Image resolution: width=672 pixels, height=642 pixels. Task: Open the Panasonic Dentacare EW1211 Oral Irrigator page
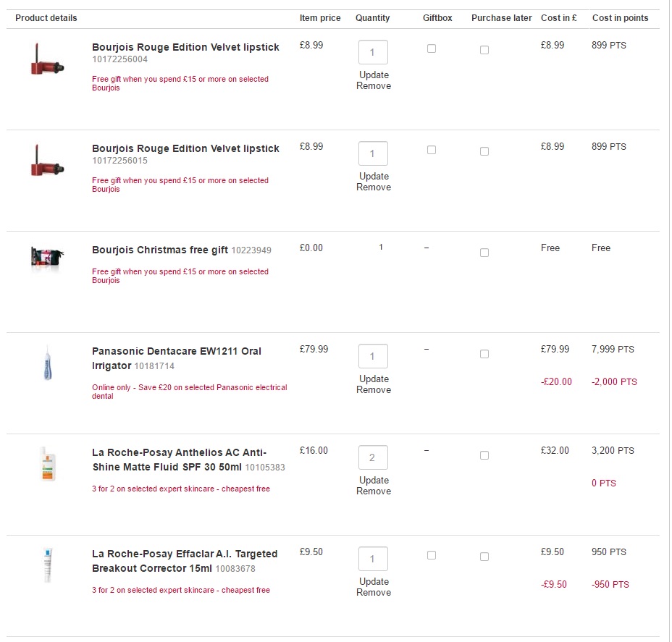point(177,351)
